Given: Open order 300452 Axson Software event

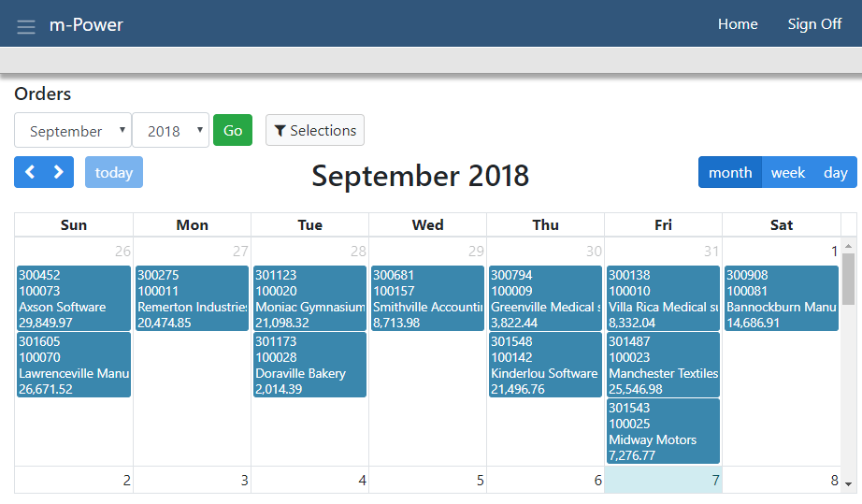Looking at the screenshot, I should 74,298.
